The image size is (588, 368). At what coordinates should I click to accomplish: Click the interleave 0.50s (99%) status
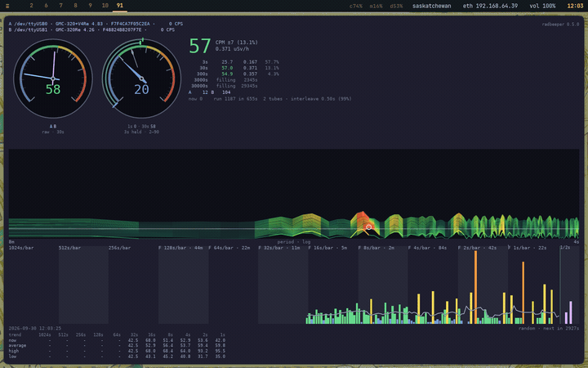(321, 99)
